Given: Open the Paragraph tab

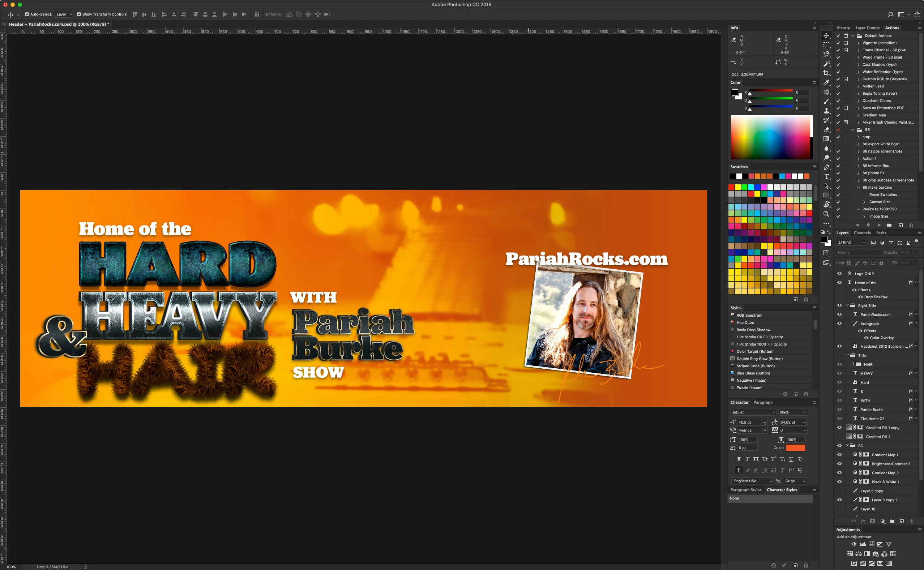Looking at the screenshot, I should pyautogui.click(x=763, y=402).
